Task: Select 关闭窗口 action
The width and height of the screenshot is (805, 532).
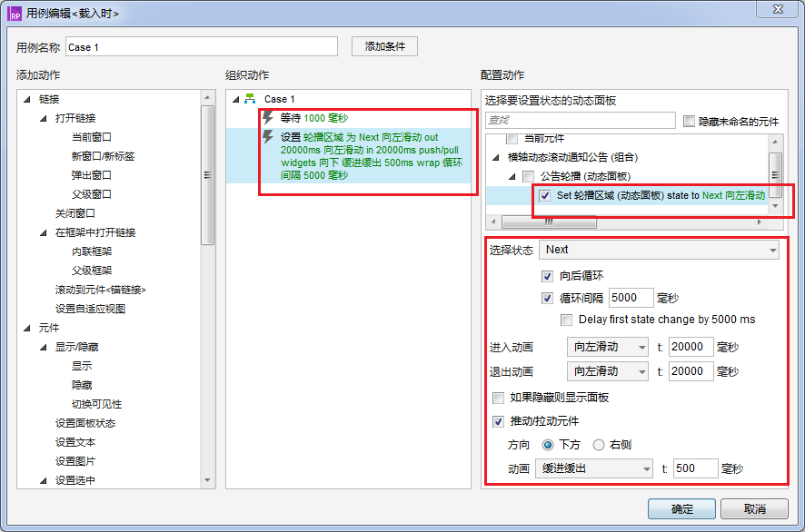Action: [75, 213]
